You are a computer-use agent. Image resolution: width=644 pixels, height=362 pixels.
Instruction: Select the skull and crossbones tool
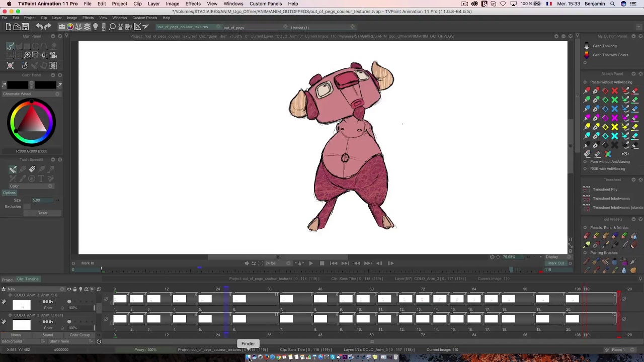(10, 65)
